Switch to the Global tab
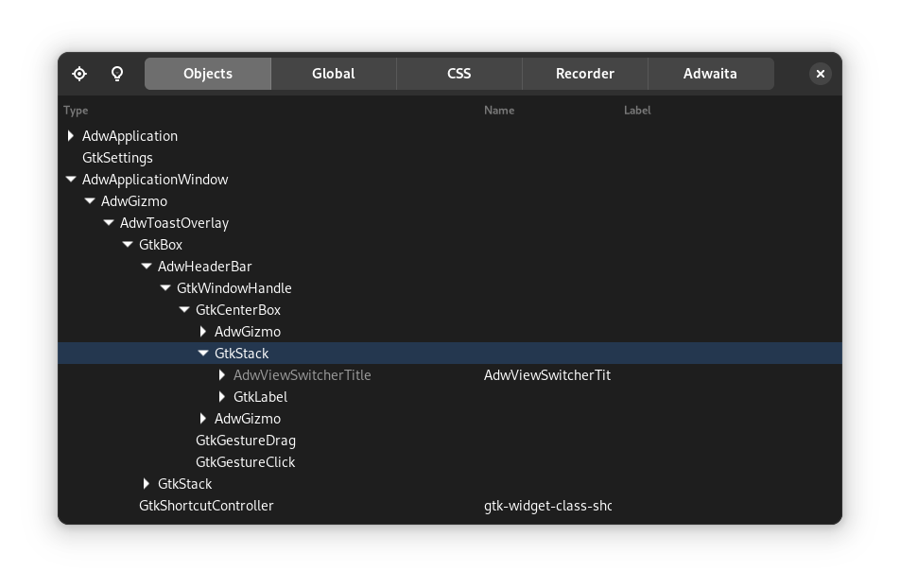900x588 pixels. point(333,73)
